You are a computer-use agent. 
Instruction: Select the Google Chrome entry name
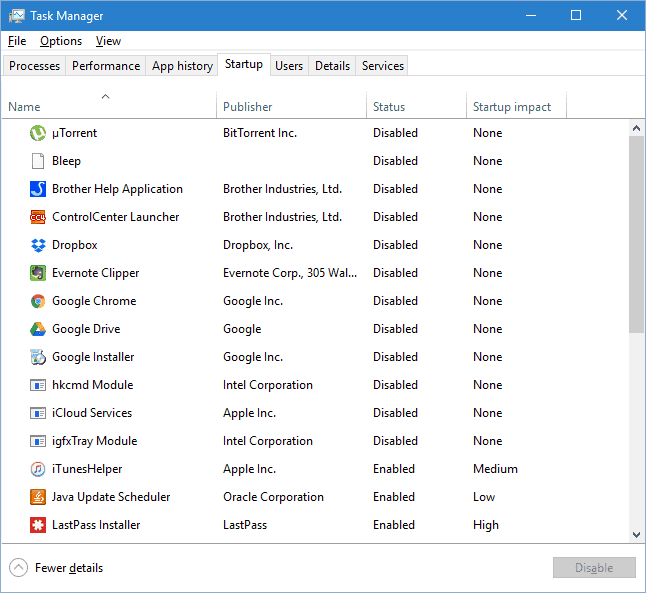[x=94, y=301]
